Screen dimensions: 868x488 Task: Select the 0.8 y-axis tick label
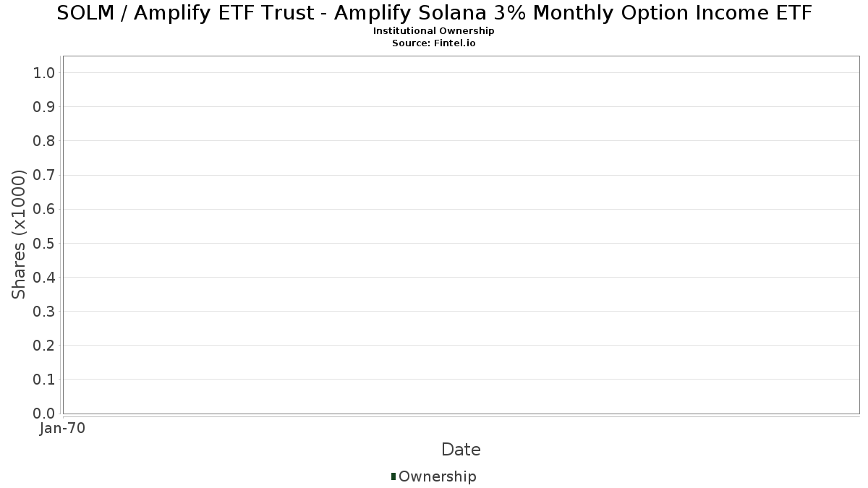(44, 141)
